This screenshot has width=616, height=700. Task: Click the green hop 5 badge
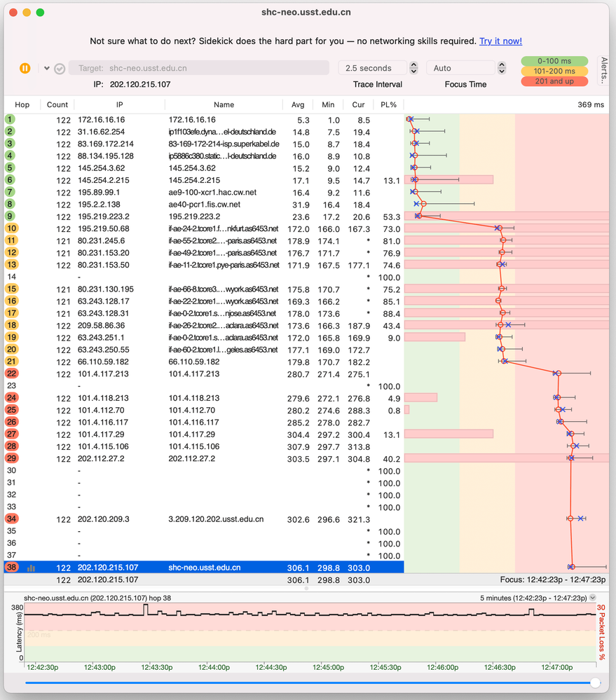tap(10, 167)
